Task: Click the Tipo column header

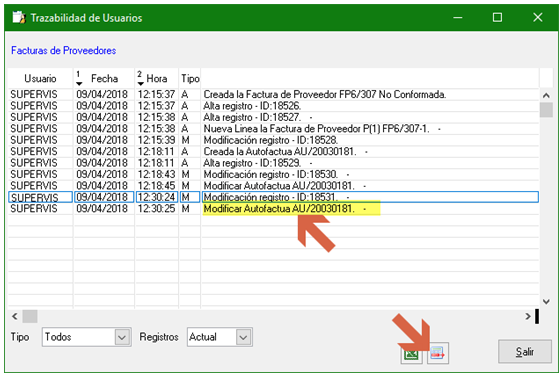Action: 190,78
